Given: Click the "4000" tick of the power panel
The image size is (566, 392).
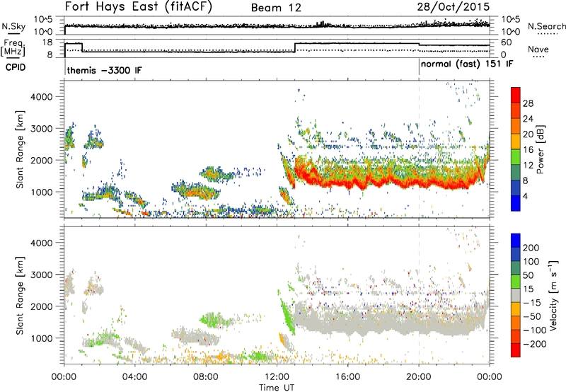Looking at the screenshot, I should (42, 97).
